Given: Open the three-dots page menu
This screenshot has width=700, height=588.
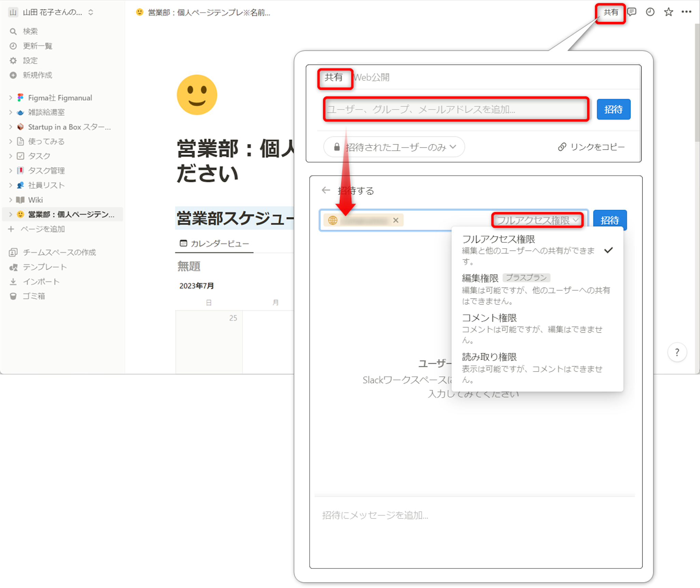Looking at the screenshot, I should (x=686, y=12).
